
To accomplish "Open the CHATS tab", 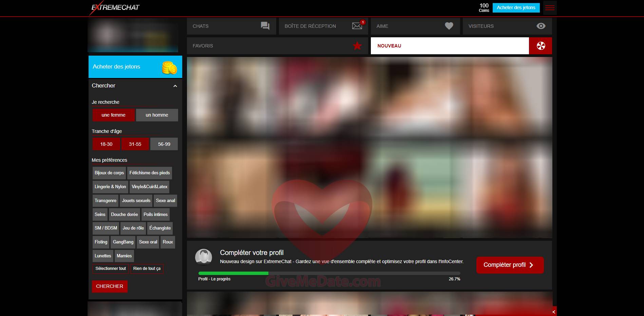I will 232,26.
